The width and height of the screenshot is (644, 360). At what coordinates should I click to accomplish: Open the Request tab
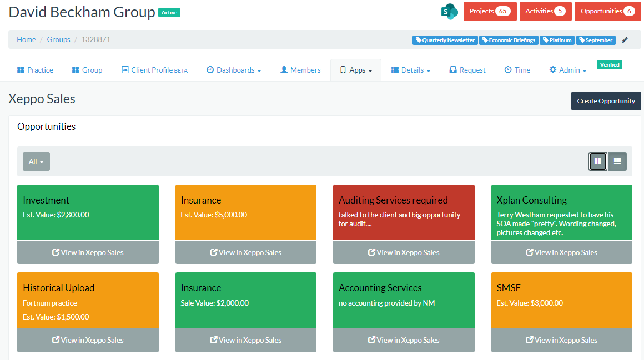(467, 70)
